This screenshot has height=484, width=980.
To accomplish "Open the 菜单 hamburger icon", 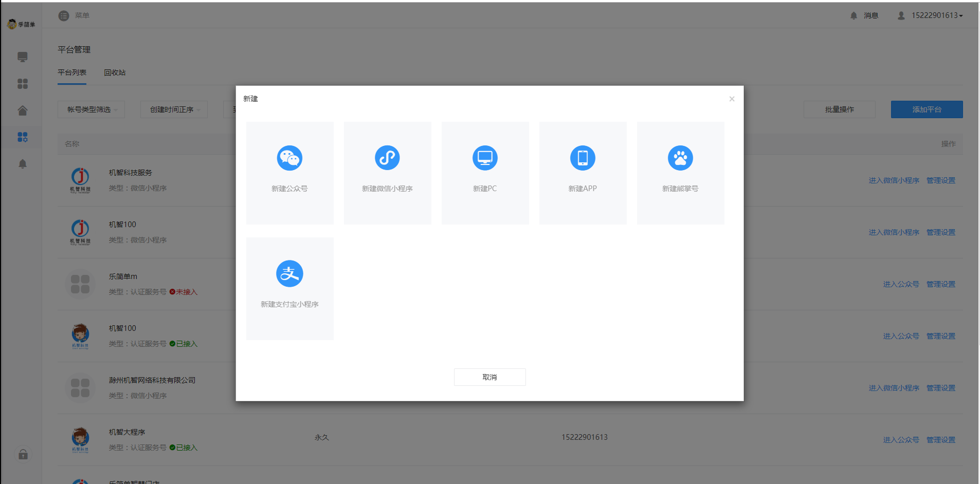I will (x=64, y=16).
